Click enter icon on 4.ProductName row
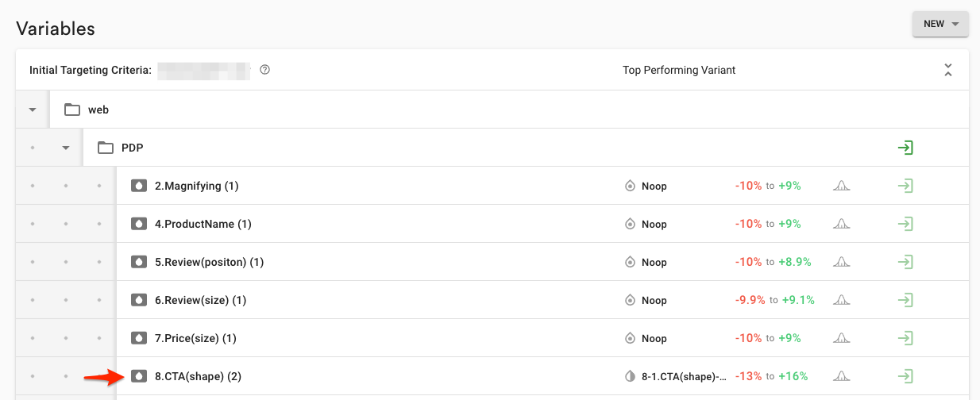Image resolution: width=980 pixels, height=400 pixels. pos(905,224)
